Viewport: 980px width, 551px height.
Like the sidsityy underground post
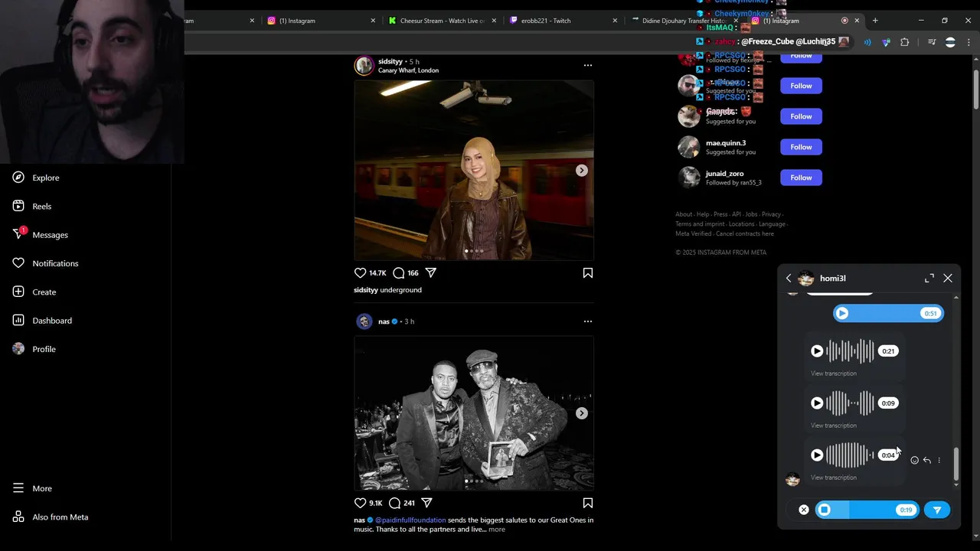pyautogui.click(x=361, y=273)
